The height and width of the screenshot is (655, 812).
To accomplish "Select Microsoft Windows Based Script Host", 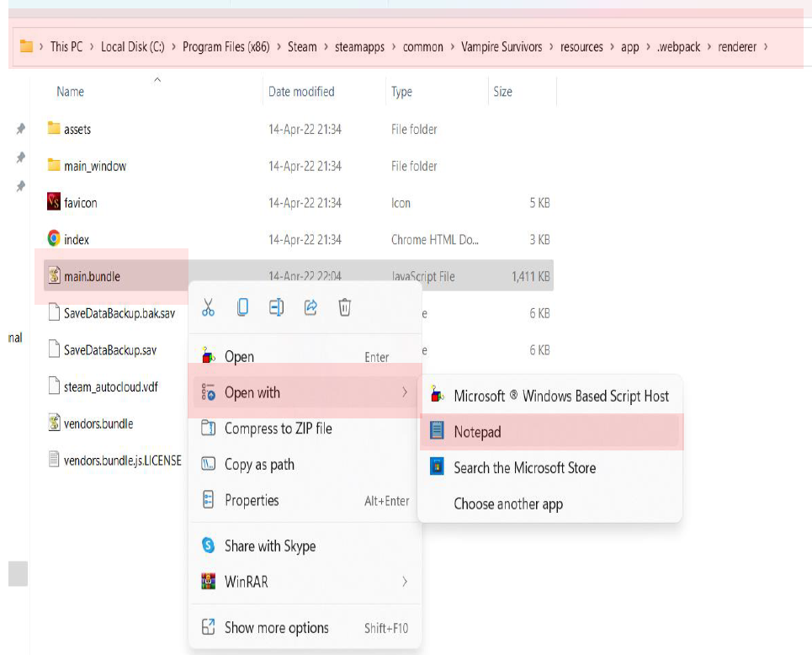I will (551, 396).
